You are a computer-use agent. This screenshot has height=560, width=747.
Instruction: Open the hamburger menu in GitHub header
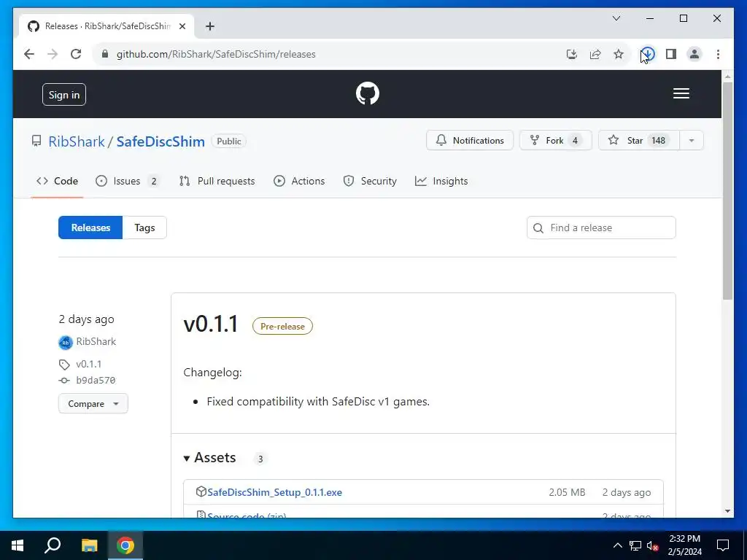681,93
